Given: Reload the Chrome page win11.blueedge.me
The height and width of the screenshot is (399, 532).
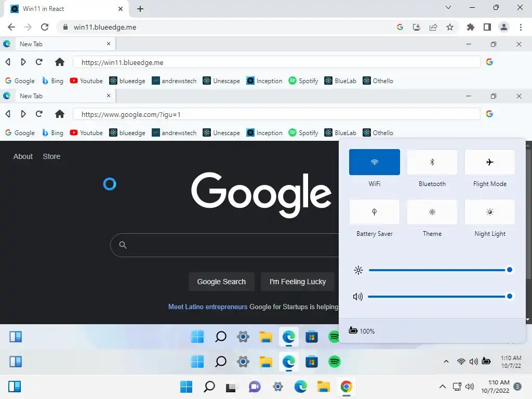Looking at the screenshot, I should click(x=45, y=27).
